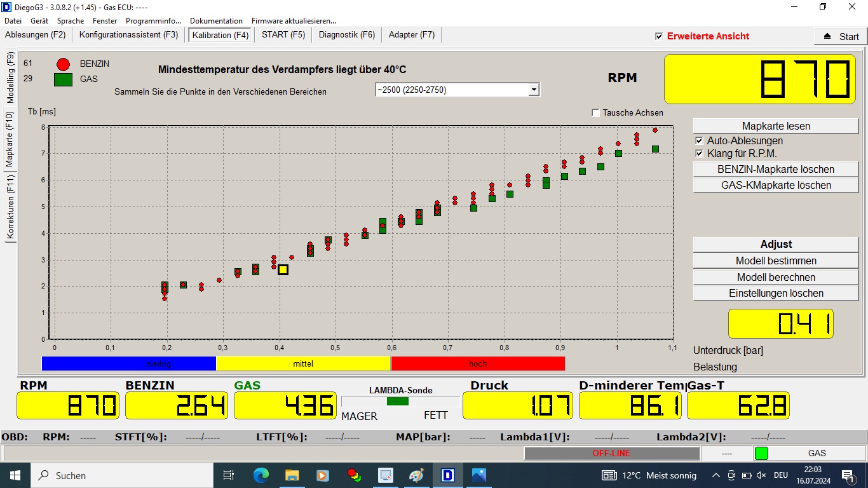
Task: Click the yellow mittel load band
Action: pos(303,363)
